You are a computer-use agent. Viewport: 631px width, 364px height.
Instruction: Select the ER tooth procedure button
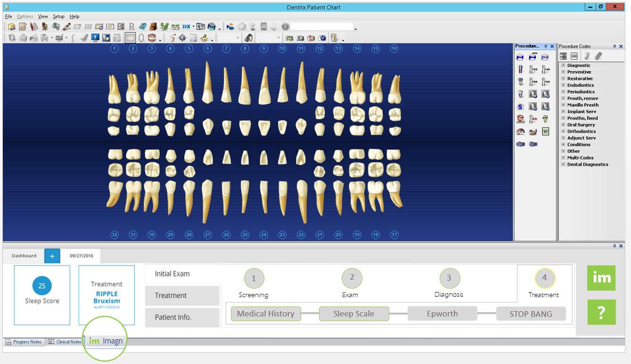point(533,119)
